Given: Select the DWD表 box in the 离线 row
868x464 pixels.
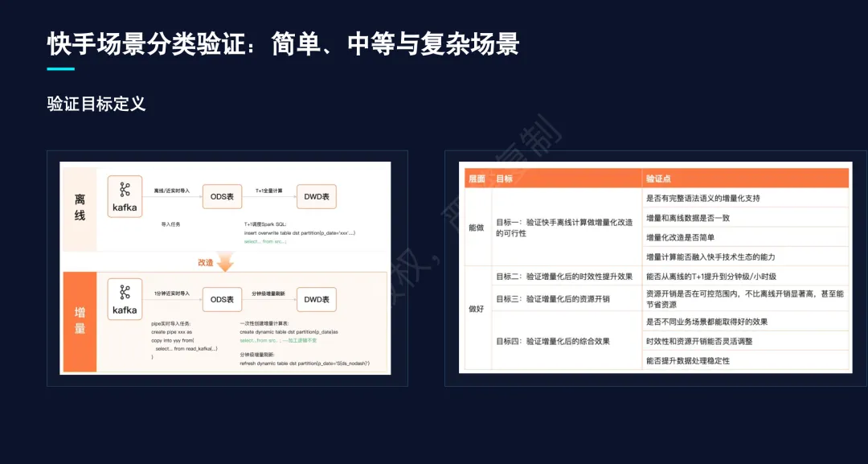Looking at the screenshot, I should point(317,196).
